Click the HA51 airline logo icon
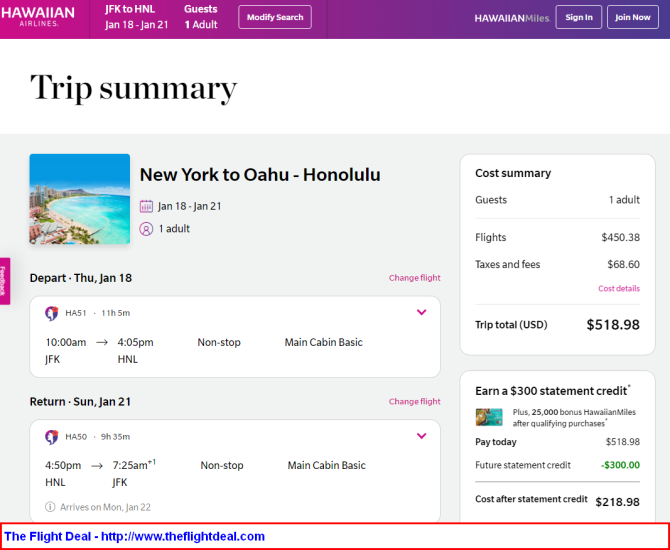The width and height of the screenshot is (670, 550). pyautogui.click(x=52, y=313)
